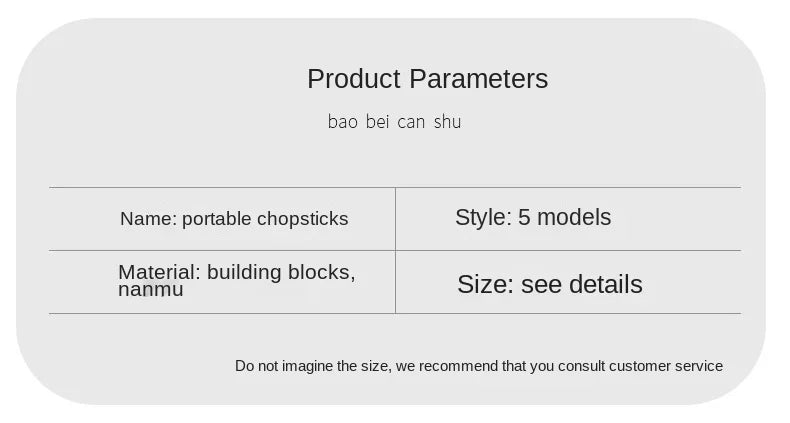Viewport: 790px width, 423px height.
Task: Click the '5 models' value
Action: (564, 218)
